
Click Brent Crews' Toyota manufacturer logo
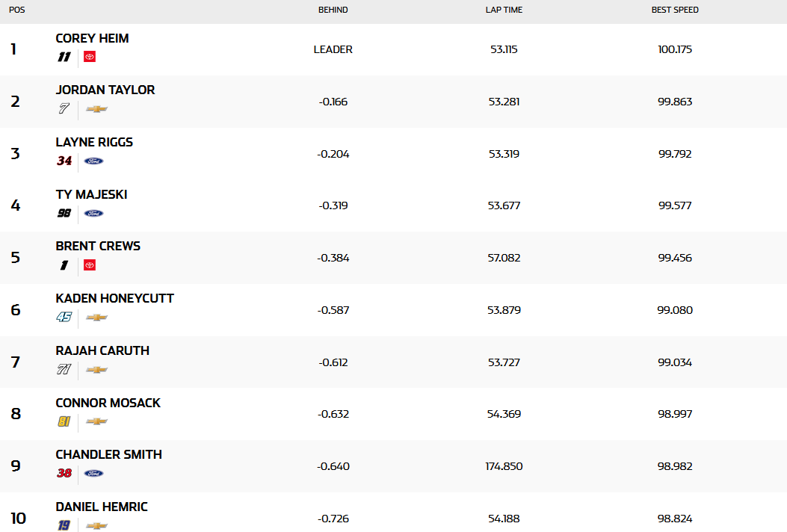tap(90, 265)
